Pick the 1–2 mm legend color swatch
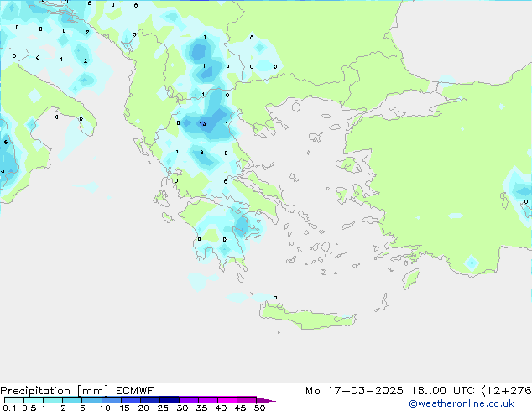 tap(53, 400)
